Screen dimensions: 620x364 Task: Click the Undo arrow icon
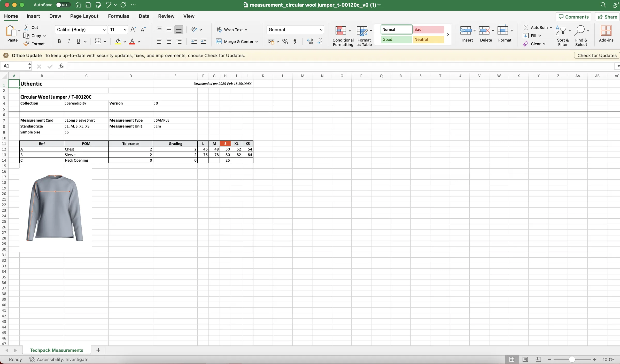(108, 5)
